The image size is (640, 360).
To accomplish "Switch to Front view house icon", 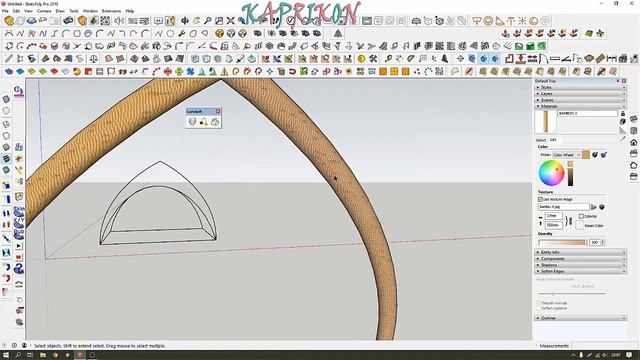I will click(x=633, y=142).
